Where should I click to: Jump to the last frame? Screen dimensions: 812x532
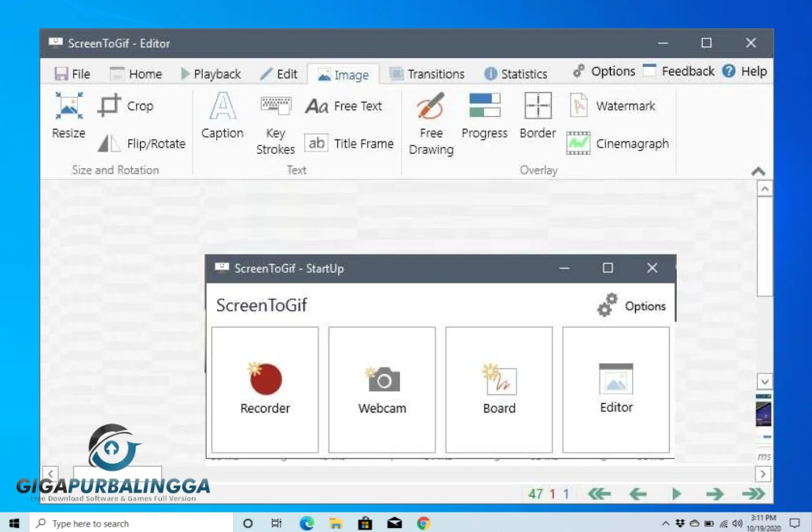click(x=753, y=493)
